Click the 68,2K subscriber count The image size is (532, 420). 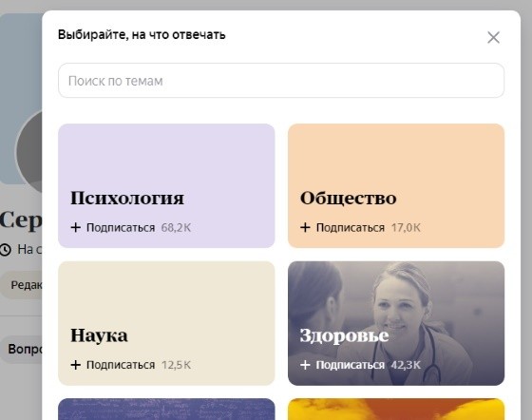pos(176,228)
